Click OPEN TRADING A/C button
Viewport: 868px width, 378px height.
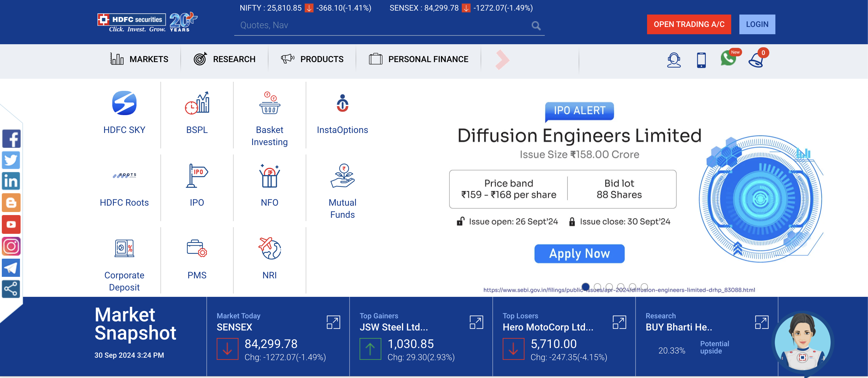689,24
